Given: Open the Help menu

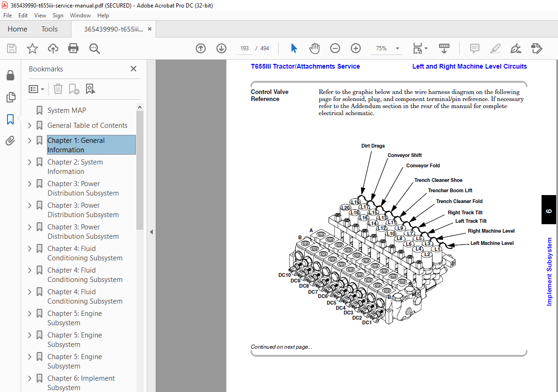Looking at the screenshot, I should [x=103, y=16].
